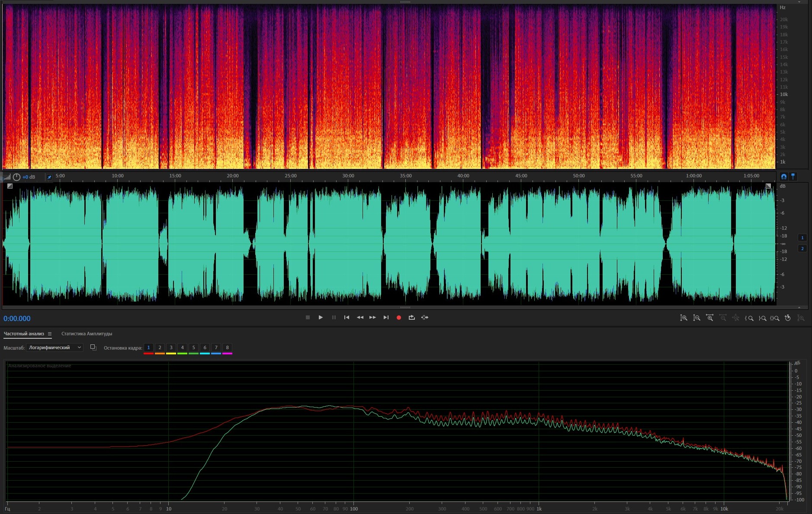Image resolution: width=812 pixels, height=514 pixels.
Task: Select hold frame button 1
Action: click(148, 347)
